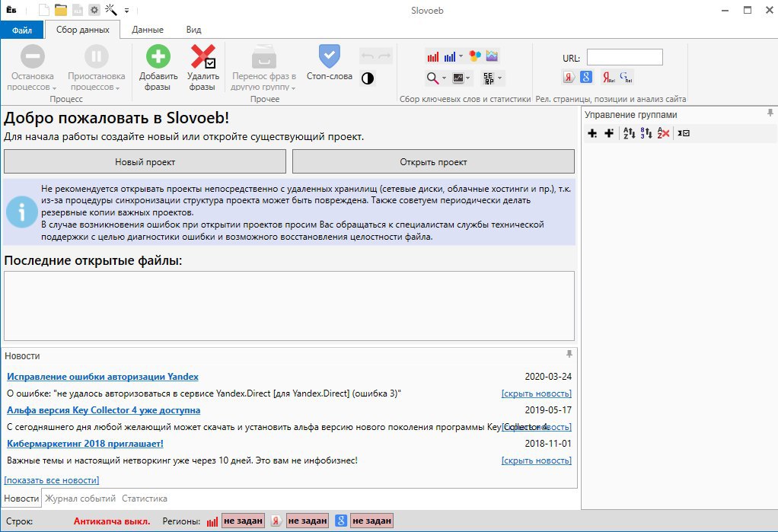778x532 pixels.
Task: Switch to the Вид tab
Action: (x=193, y=30)
